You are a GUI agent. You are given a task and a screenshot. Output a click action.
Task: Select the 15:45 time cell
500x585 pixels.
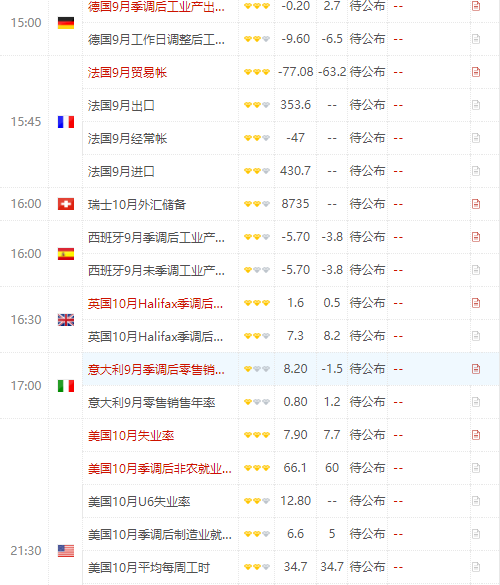tap(26, 122)
